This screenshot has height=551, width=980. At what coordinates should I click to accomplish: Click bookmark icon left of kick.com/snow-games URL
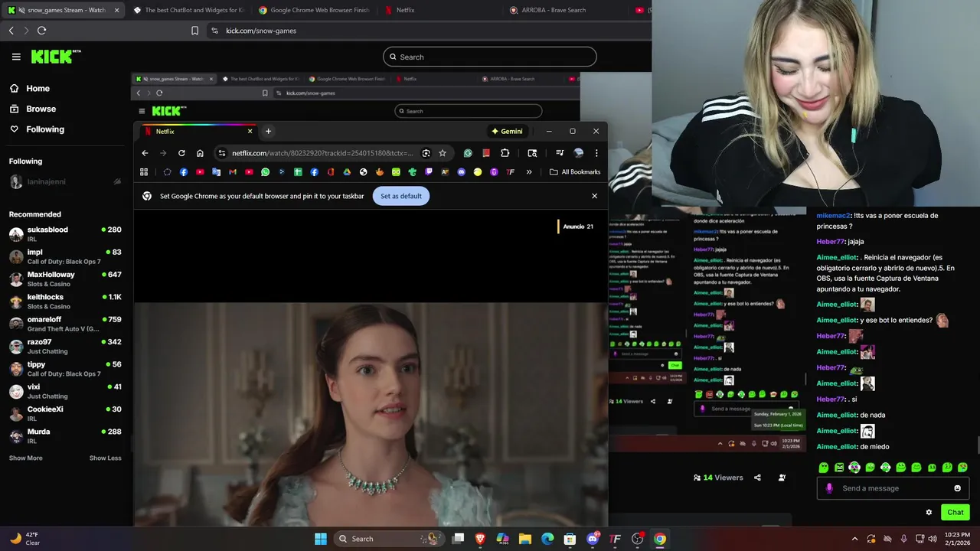click(194, 31)
